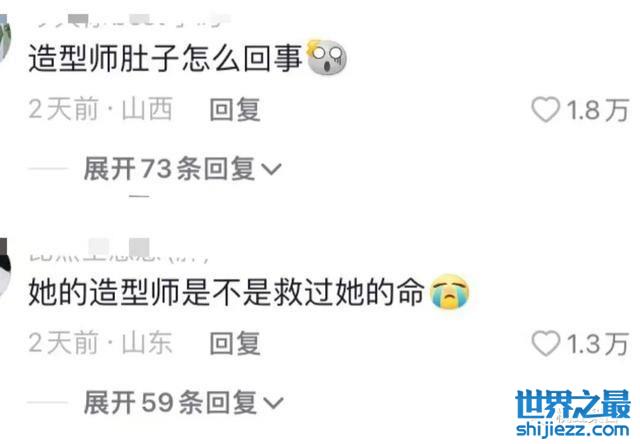
Task: Expand 展开73条回复 replies
Action: (x=182, y=169)
